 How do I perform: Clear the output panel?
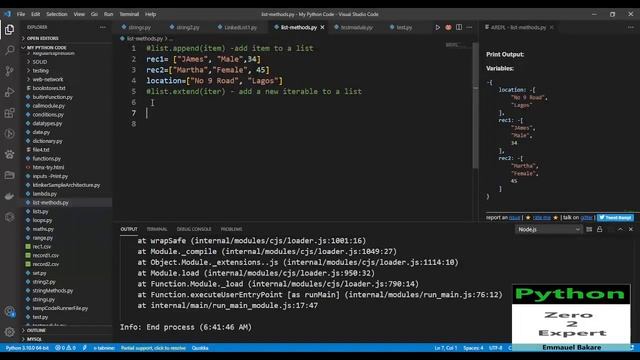589,229
